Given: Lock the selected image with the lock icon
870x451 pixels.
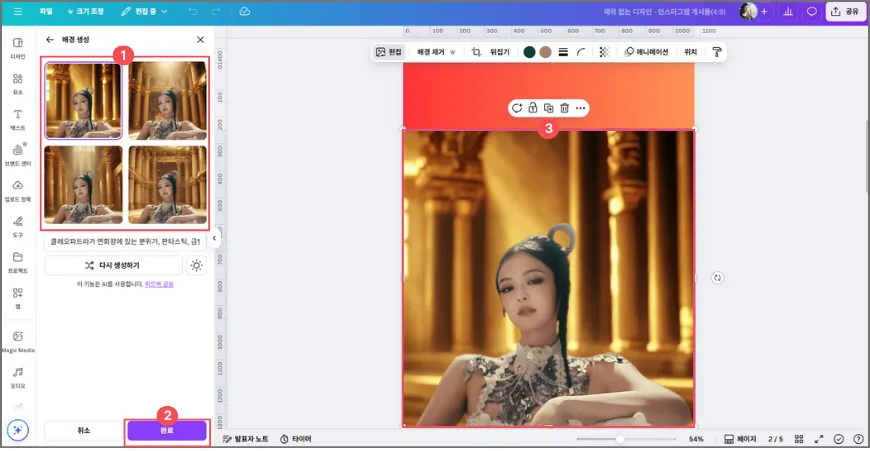Looking at the screenshot, I should [533, 108].
